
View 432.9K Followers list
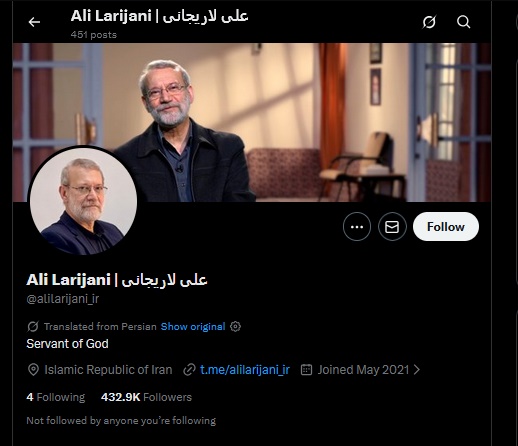click(x=146, y=397)
